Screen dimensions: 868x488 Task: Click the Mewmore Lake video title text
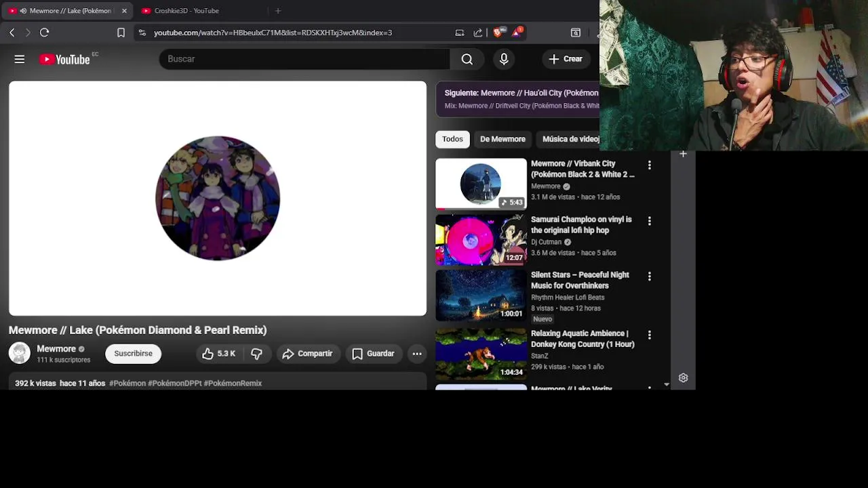pyautogui.click(x=138, y=330)
